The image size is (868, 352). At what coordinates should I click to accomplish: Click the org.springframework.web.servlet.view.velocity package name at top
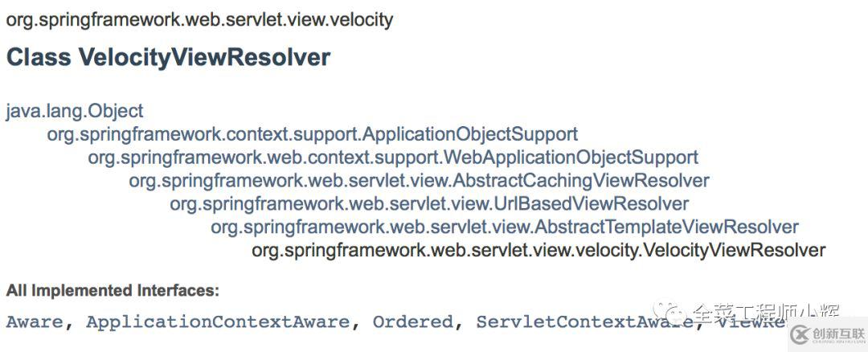pos(200,20)
